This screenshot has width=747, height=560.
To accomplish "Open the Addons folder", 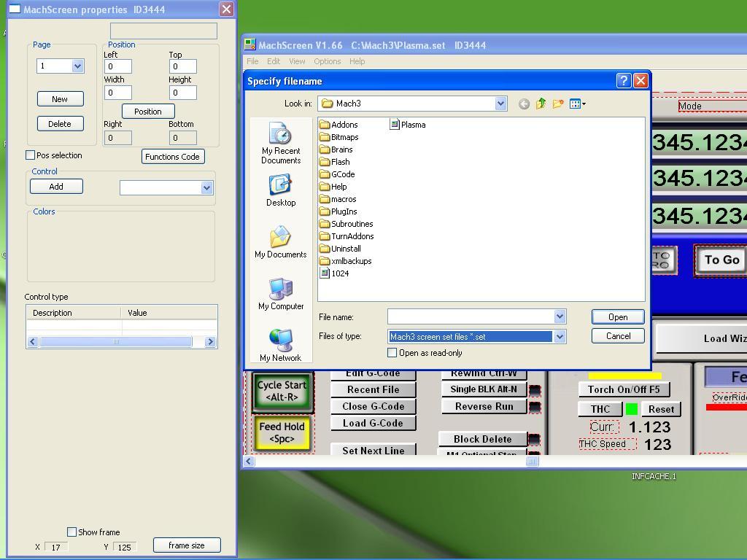I will tap(338, 125).
